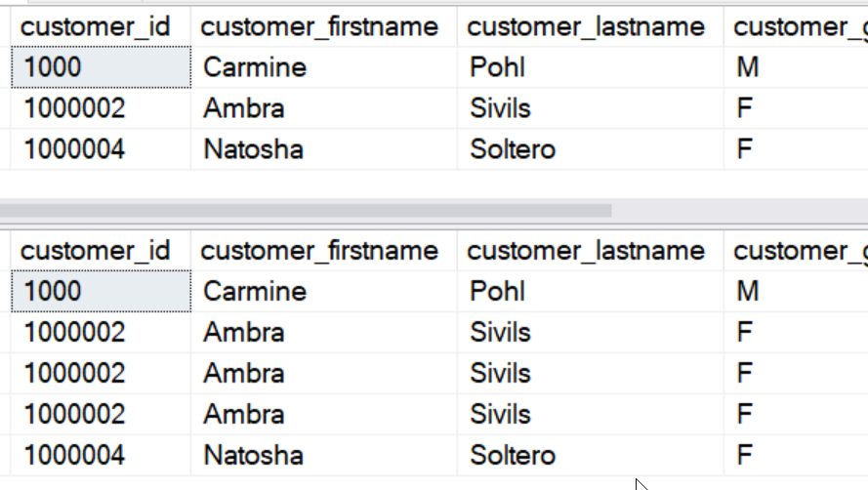
Task: Click customer_id header in top grid
Action: [95, 26]
